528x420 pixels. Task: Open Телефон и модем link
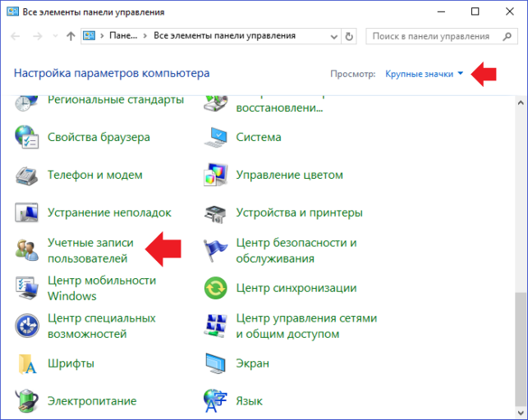(x=95, y=175)
